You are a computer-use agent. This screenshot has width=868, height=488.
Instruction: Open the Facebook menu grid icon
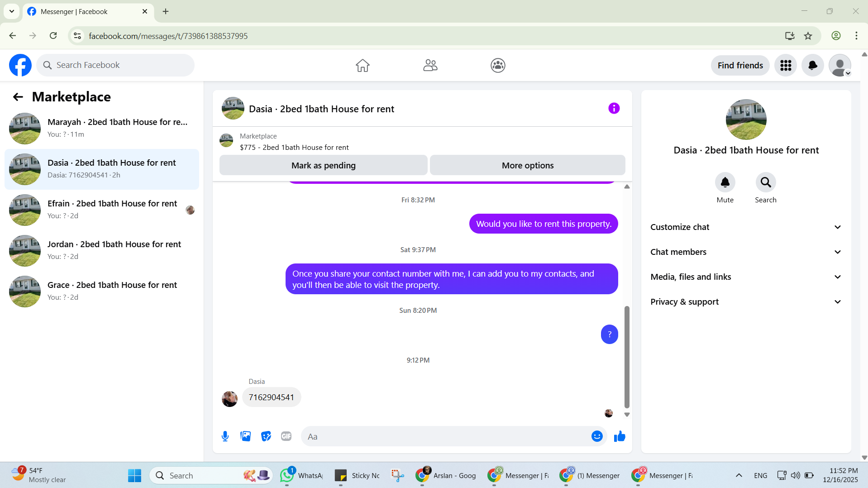pos(786,65)
